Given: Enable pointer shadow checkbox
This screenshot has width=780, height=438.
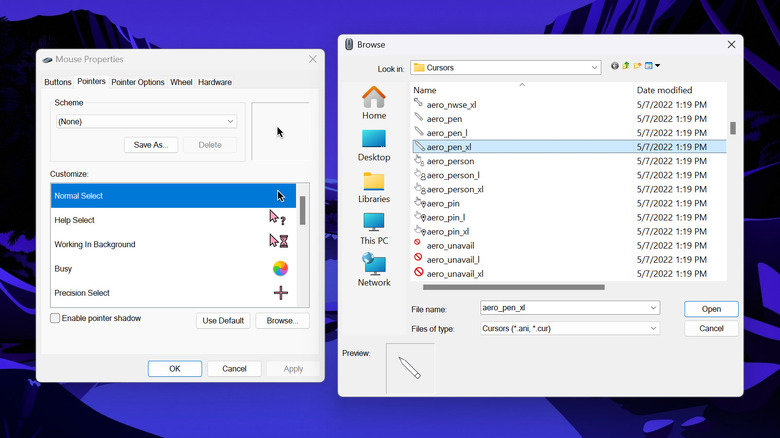Looking at the screenshot, I should (x=56, y=318).
